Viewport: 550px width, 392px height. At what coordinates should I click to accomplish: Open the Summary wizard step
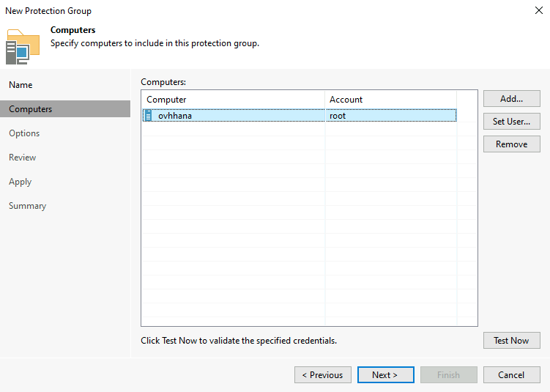[x=27, y=206]
